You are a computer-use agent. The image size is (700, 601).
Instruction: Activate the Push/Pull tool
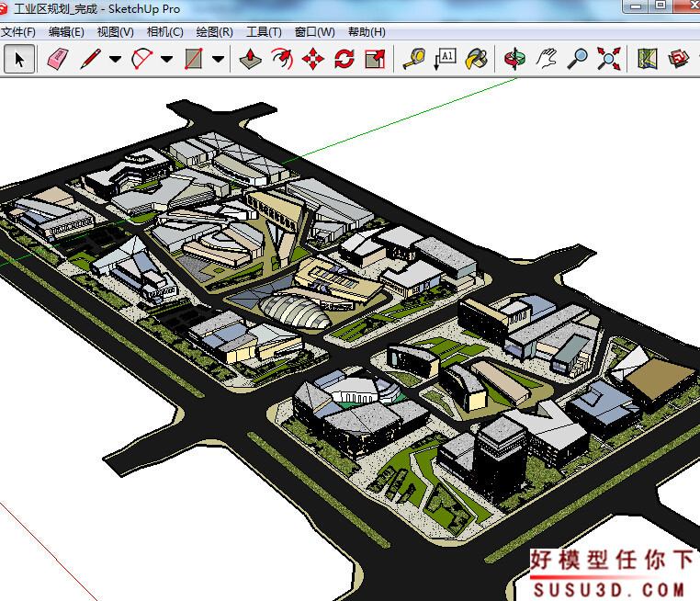(x=250, y=59)
